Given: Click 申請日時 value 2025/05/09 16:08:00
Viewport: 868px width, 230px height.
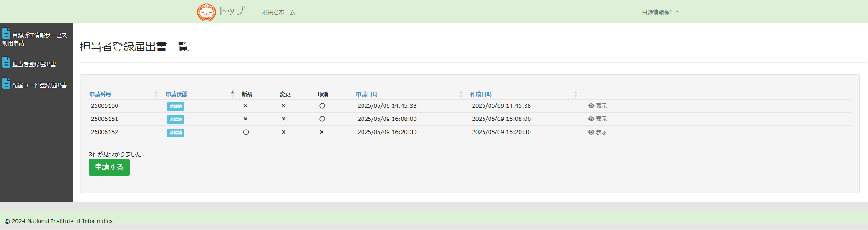Looking at the screenshot, I should click(x=387, y=119).
